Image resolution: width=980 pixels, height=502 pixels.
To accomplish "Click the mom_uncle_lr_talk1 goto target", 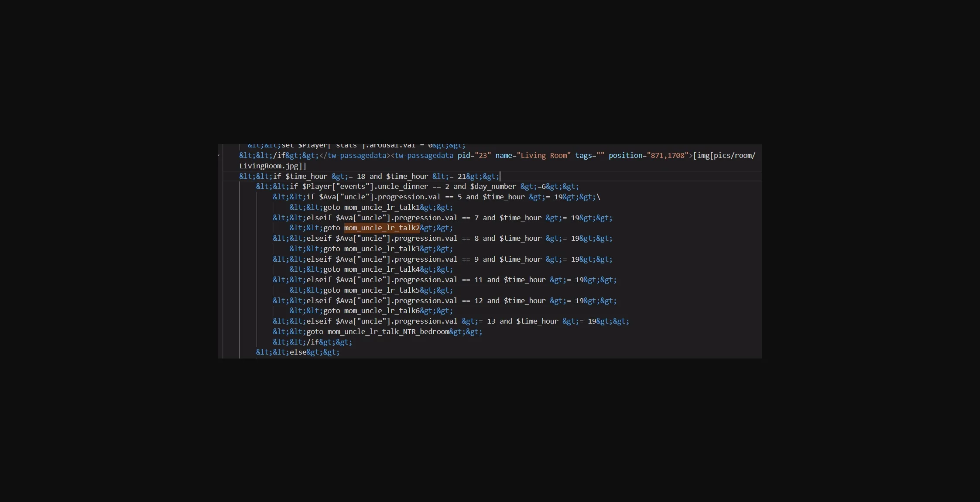I will [382, 207].
